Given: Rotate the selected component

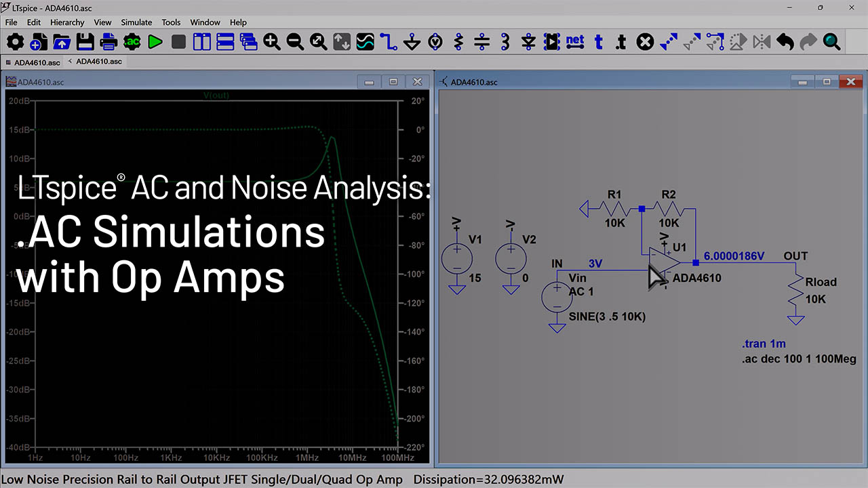Looking at the screenshot, I should tap(738, 42).
